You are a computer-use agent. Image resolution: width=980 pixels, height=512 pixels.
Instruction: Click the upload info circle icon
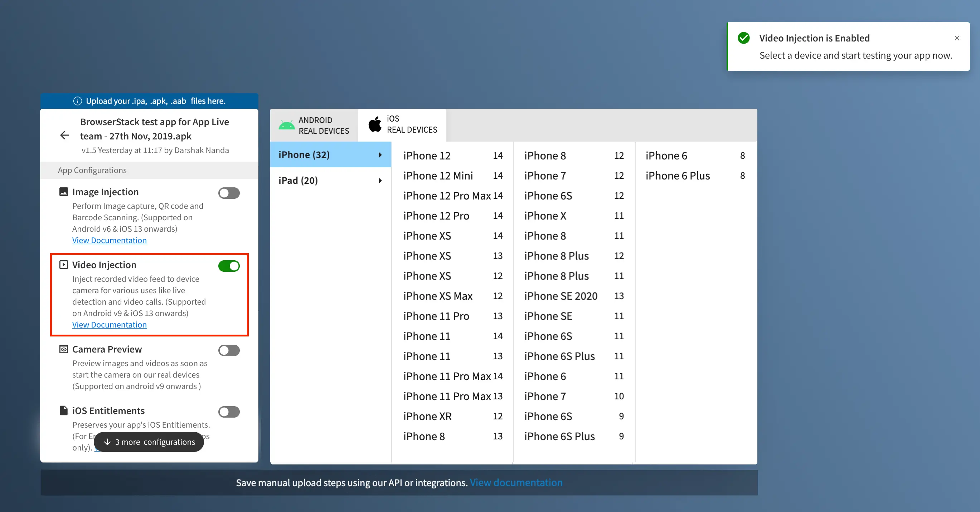tap(78, 101)
